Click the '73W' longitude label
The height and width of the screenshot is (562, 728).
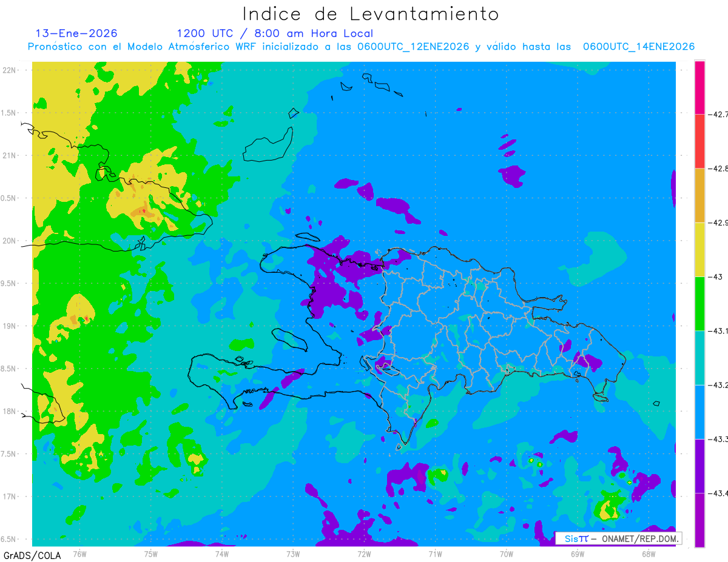293,554
